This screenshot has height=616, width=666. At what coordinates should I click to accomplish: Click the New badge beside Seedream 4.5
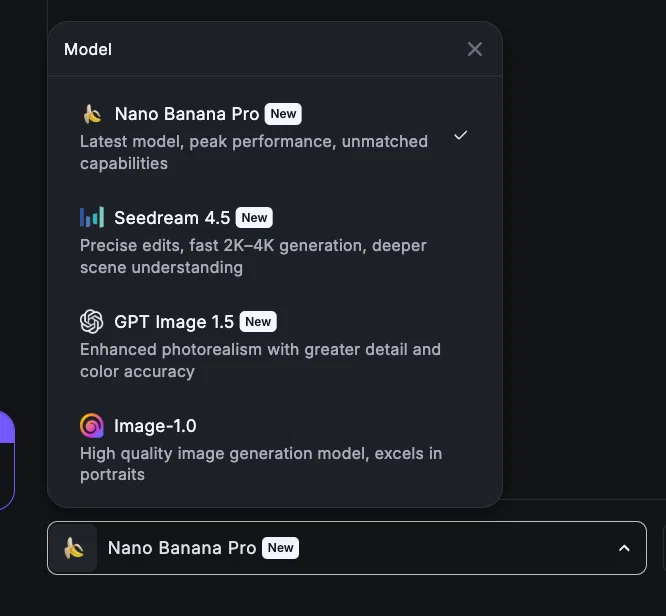click(254, 218)
